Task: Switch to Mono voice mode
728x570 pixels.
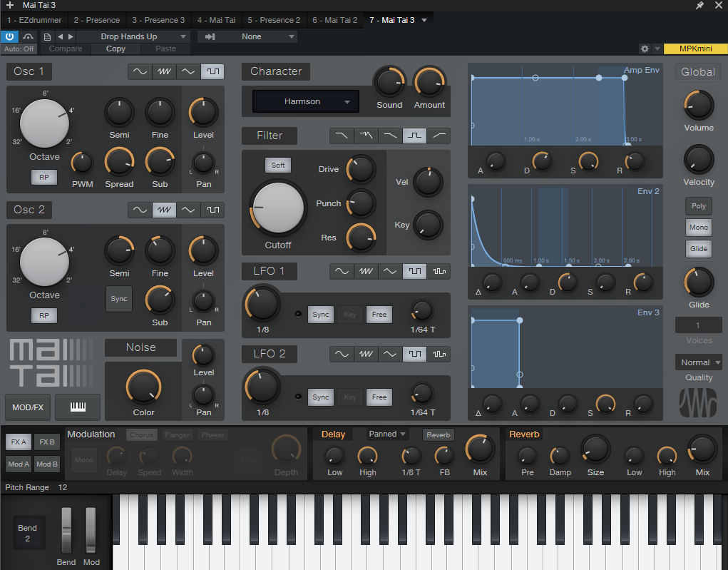Action: (698, 227)
